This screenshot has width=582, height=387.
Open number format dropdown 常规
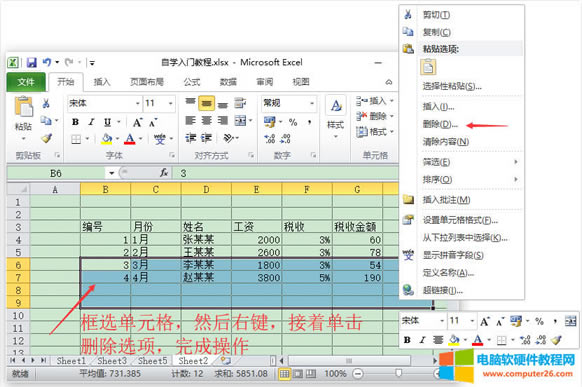312,103
